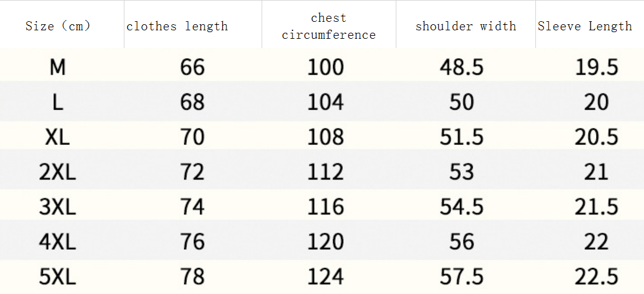
Task: Select the XL size row label
Action: click(58, 137)
